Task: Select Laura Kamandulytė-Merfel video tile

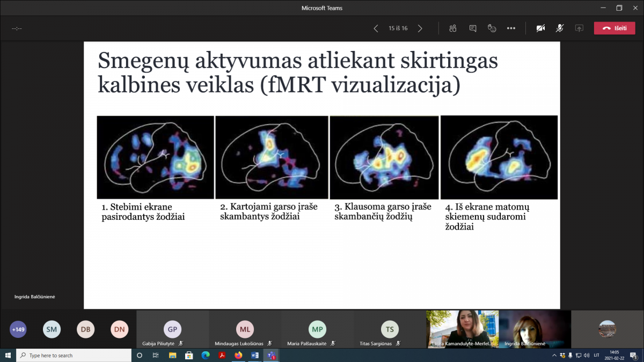Action: tap(462, 329)
